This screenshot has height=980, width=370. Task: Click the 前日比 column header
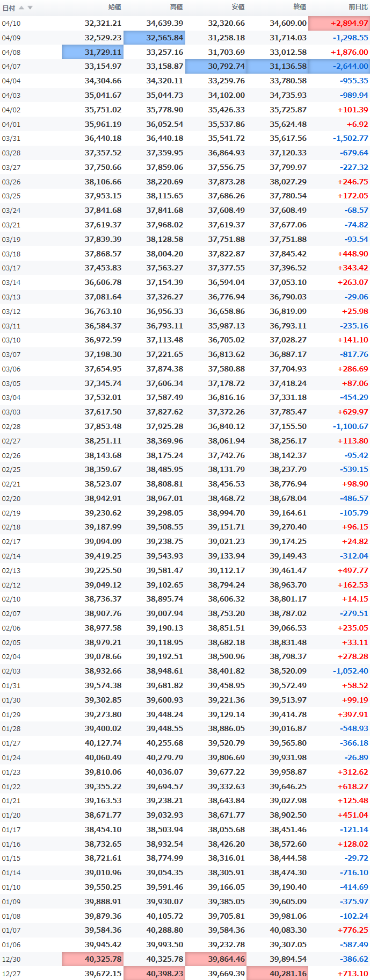click(358, 7)
